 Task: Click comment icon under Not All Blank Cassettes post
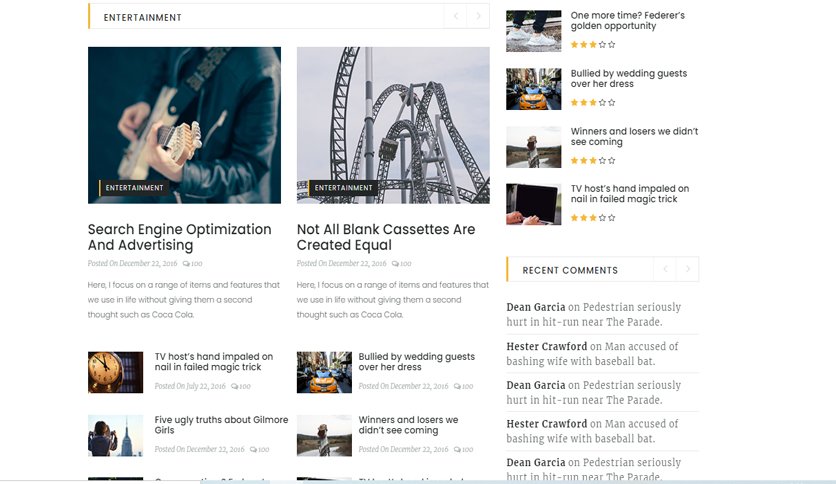(x=395, y=264)
